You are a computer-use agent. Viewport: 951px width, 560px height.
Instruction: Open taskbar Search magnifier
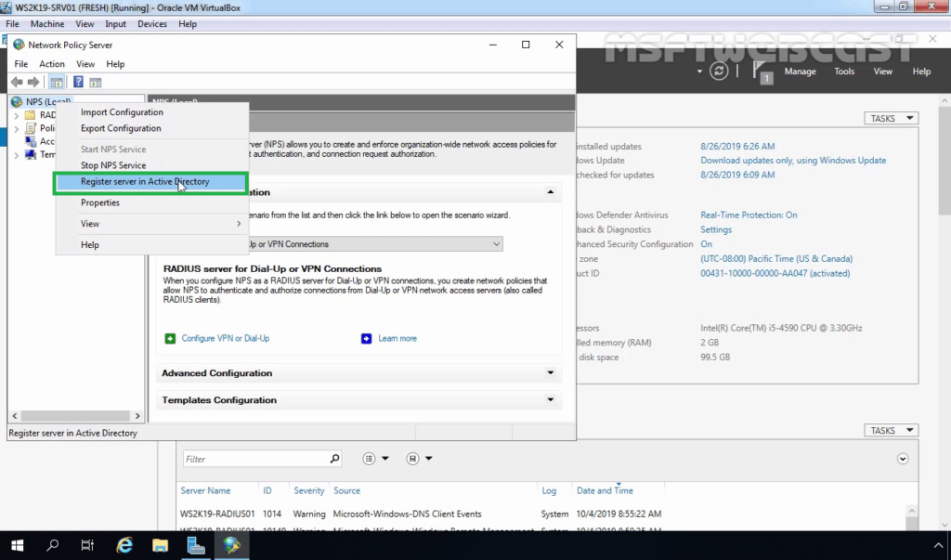click(53, 545)
